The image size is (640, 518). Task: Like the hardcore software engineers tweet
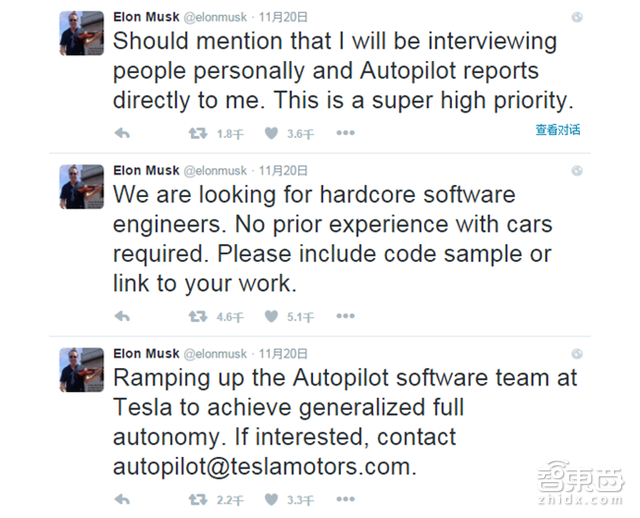271,317
